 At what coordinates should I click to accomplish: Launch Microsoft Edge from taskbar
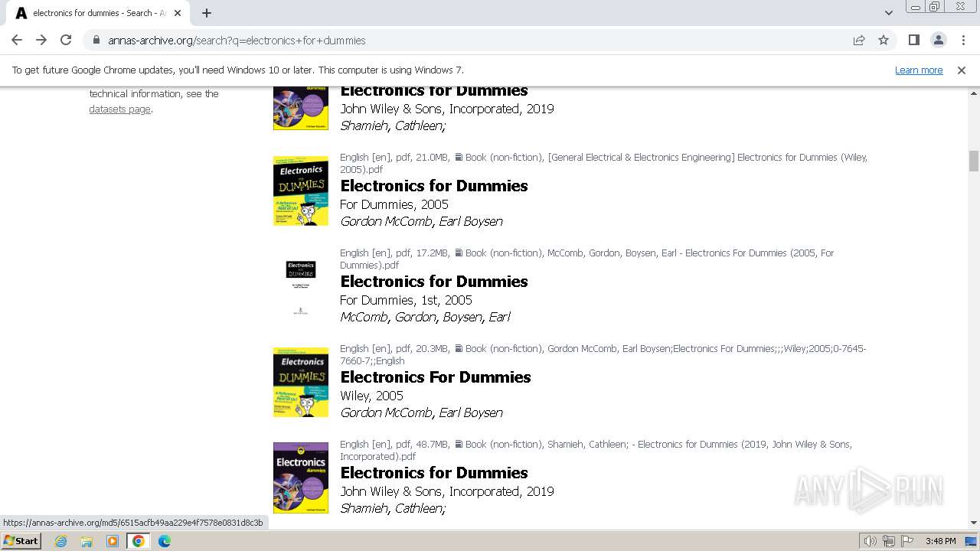coord(165,541)
